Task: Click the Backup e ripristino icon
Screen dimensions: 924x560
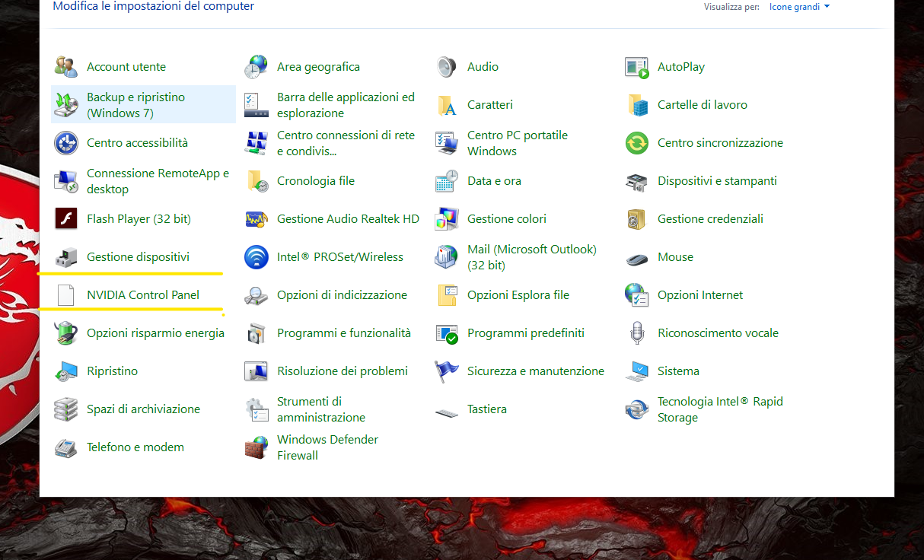Action: point(66,105)
